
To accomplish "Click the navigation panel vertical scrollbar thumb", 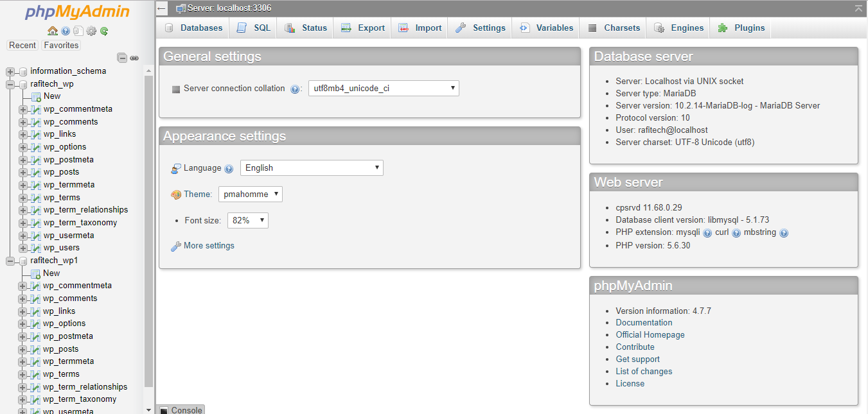I will (x=149, y=231).
